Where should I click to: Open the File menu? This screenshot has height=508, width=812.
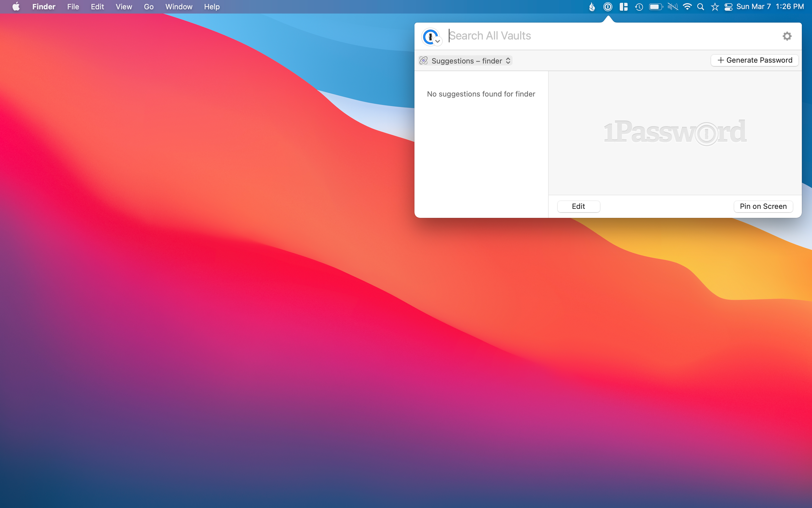(x=73, y=7)
